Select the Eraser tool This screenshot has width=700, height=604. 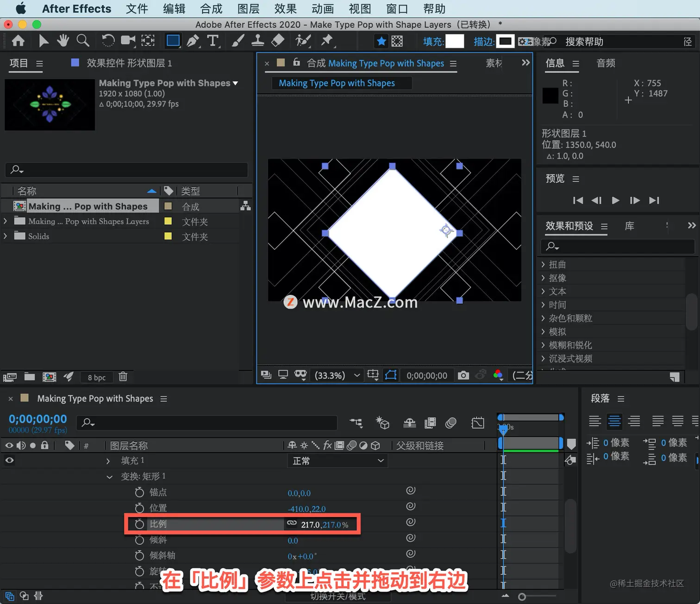pyautogui.click(x=277, y=41)
